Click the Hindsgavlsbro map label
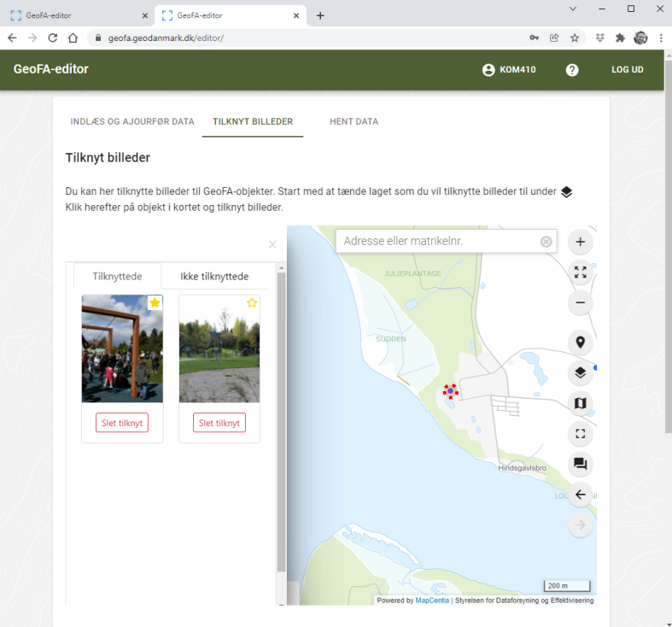Viewport: 672px width, 627px height. click(522, 468)
